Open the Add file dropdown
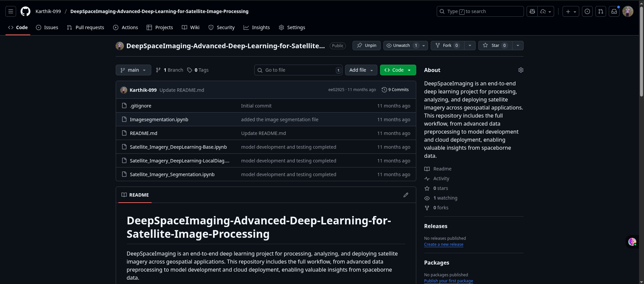 tap(361, 70)
